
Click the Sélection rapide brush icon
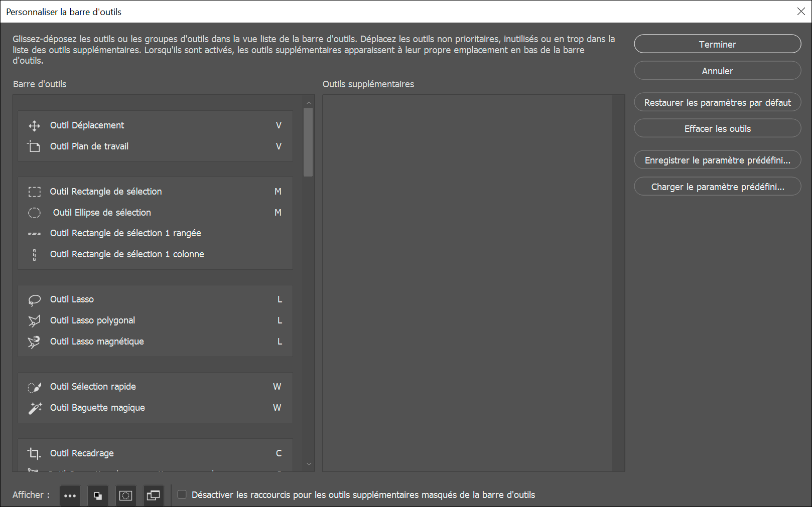(34, 387)
